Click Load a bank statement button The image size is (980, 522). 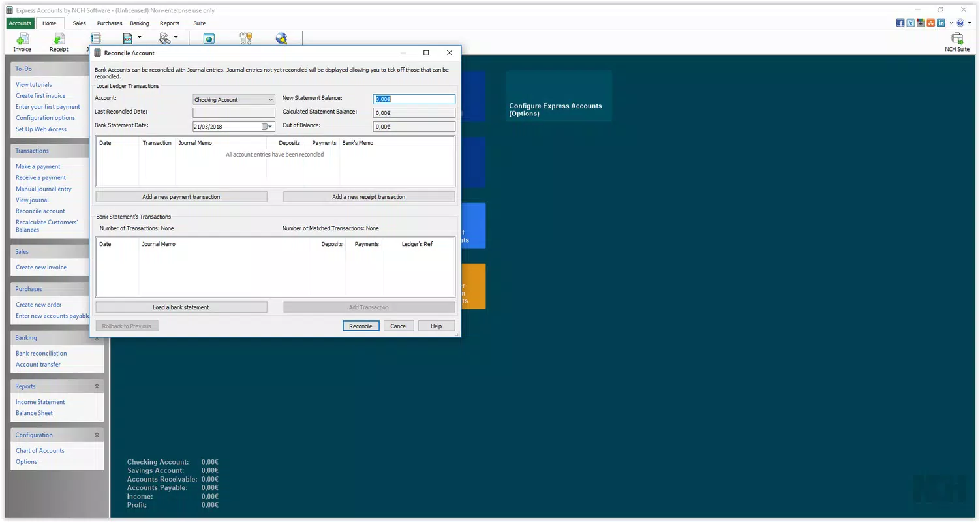[181, 307]
